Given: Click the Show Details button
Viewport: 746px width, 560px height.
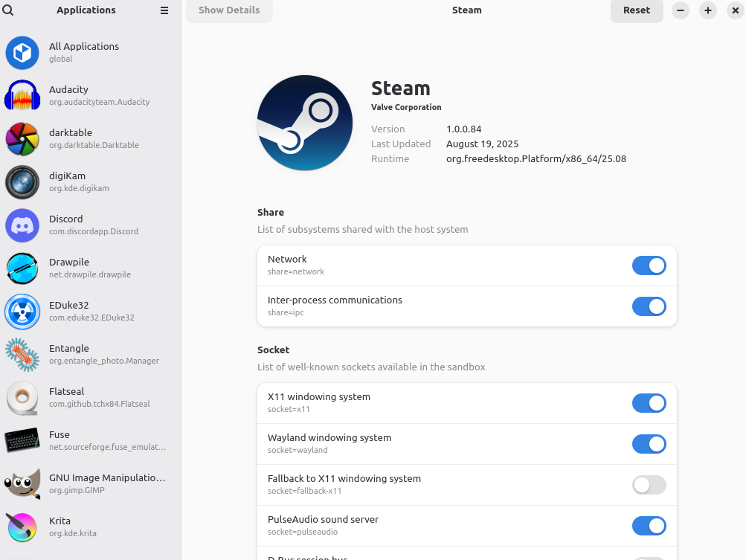Looking at the screenshot, I should pyautogui.click(x=229, y=10).
